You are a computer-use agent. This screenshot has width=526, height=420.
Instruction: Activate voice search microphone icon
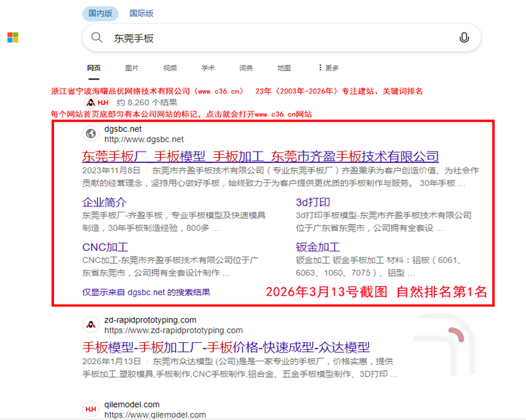tap(465, 38)
